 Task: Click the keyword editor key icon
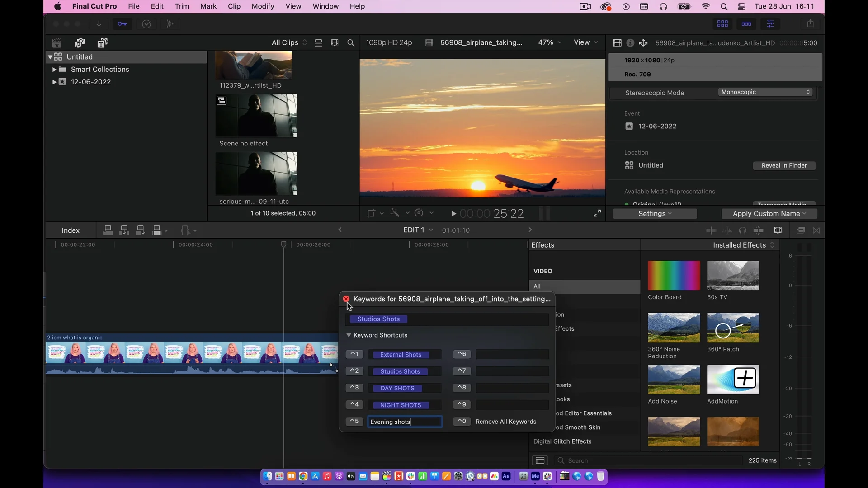pos(123,24)
